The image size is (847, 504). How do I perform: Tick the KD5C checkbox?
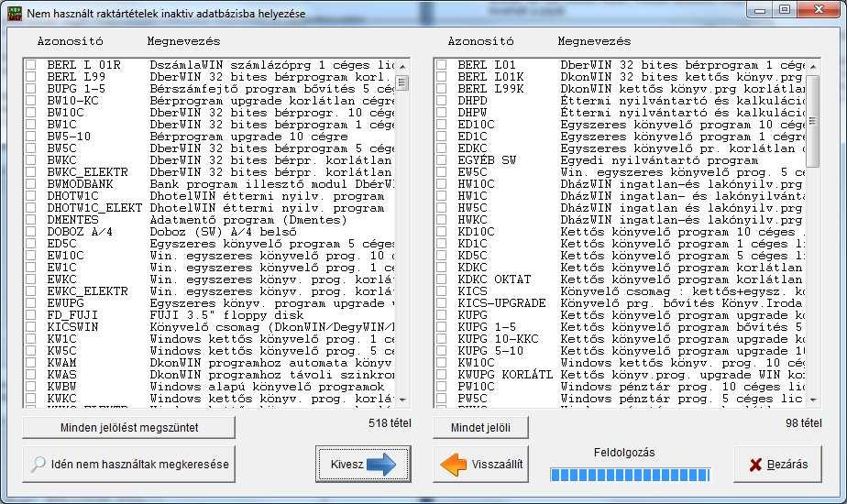pyautogui.click(x=442, y=256)
